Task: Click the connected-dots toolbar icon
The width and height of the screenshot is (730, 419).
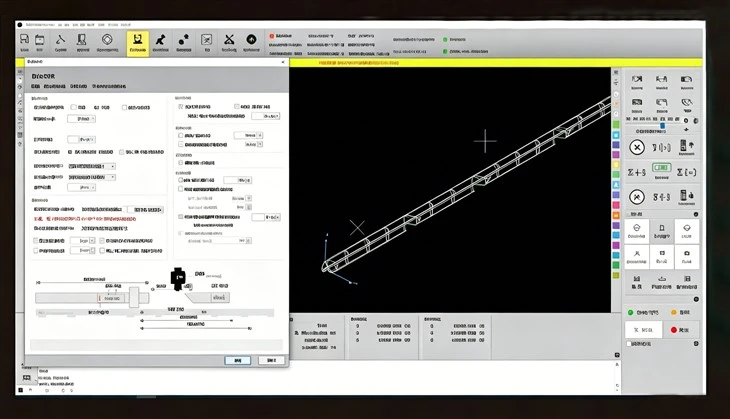Action: click(x=183, y=40)
